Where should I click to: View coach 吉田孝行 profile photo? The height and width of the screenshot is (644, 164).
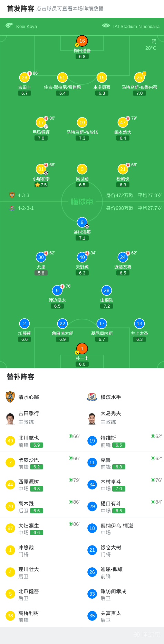pos(10,418)
